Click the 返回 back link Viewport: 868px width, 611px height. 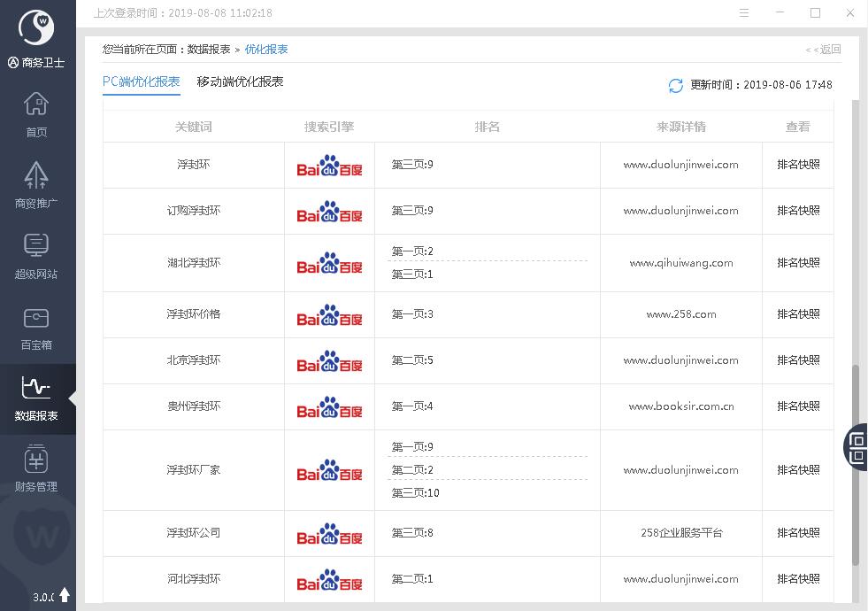coord(824,50)
